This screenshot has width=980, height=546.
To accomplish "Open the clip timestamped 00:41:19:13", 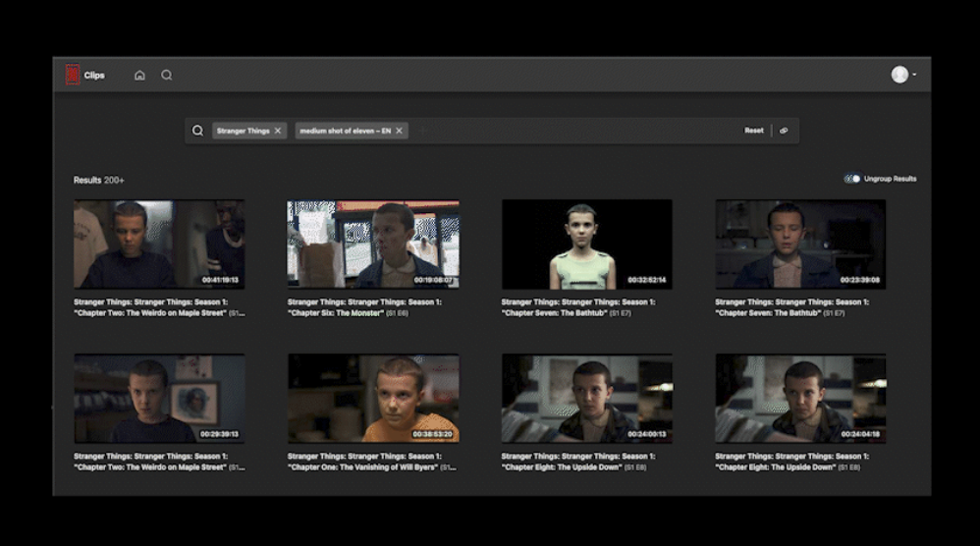I will pos(159,245).
